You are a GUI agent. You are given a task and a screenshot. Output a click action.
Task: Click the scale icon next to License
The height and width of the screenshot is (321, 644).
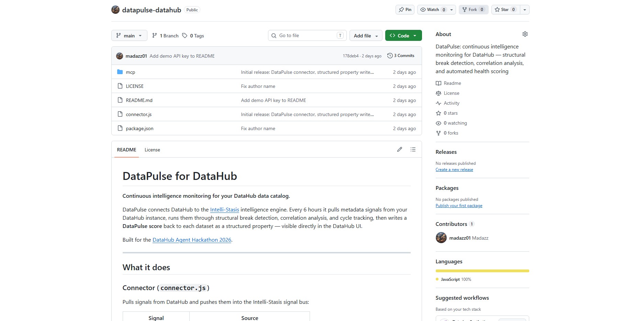(438, 93)
